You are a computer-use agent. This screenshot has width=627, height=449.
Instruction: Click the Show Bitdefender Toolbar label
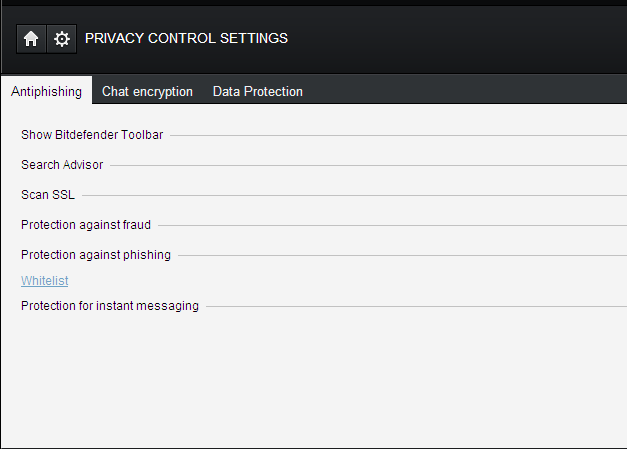coord(92,135)
